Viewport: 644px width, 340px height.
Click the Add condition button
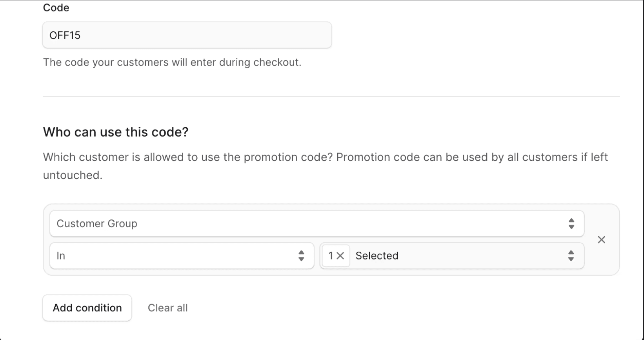click(87, 308)
